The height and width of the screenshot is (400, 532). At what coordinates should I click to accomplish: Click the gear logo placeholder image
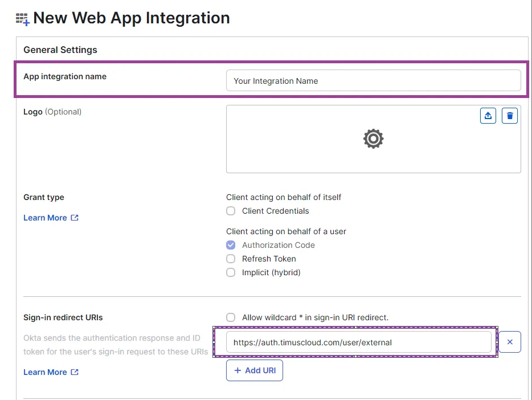tap(373, 138)
